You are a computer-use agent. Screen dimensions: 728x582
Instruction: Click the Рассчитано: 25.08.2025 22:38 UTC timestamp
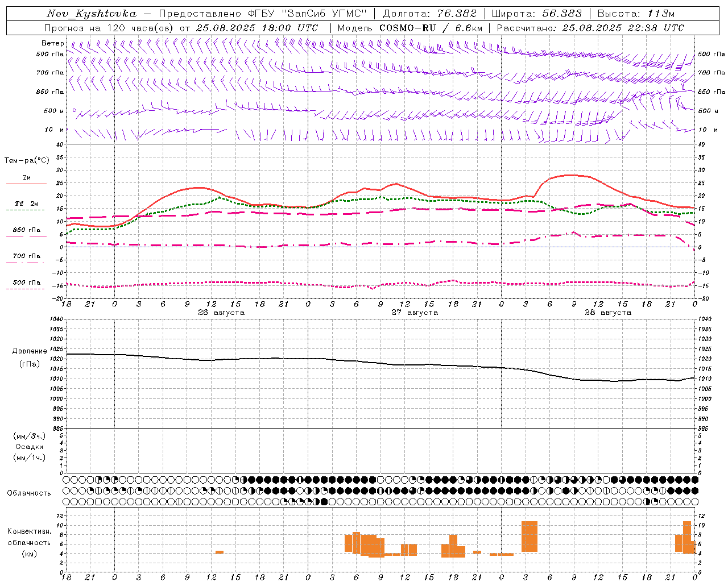[590, 28]
